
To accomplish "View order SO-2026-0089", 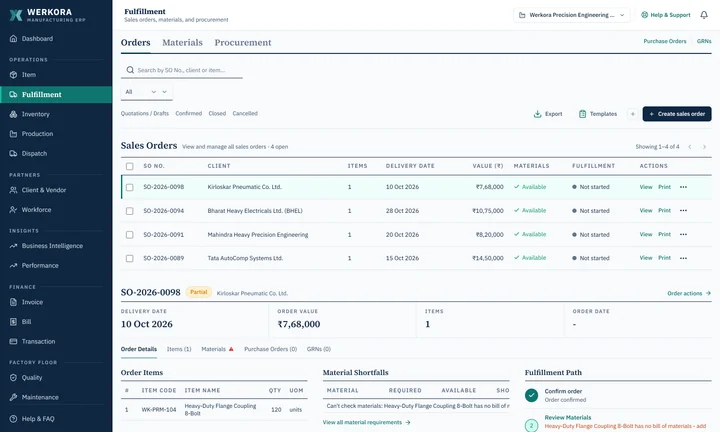I will pos(646,258).
